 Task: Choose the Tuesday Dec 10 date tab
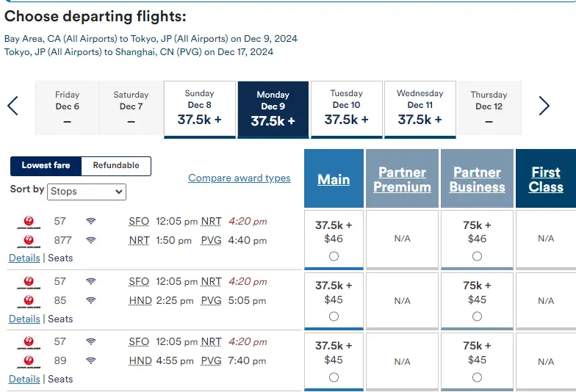click(x=347, y=109)
